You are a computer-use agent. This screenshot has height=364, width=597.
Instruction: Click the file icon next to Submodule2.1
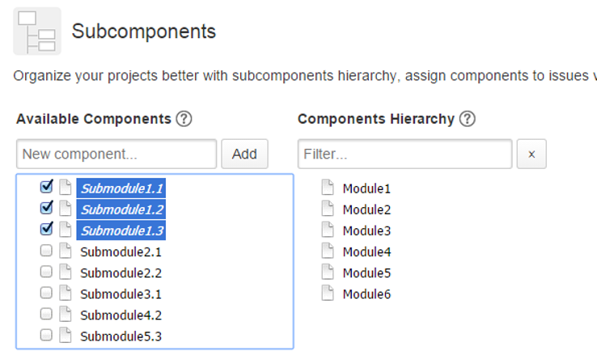(x=65, y=251)
